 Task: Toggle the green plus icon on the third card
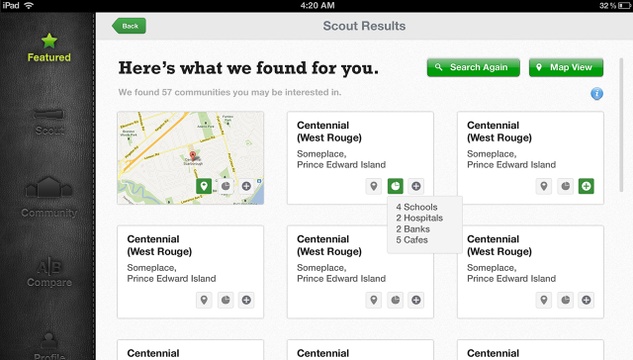tap(586, 186)
